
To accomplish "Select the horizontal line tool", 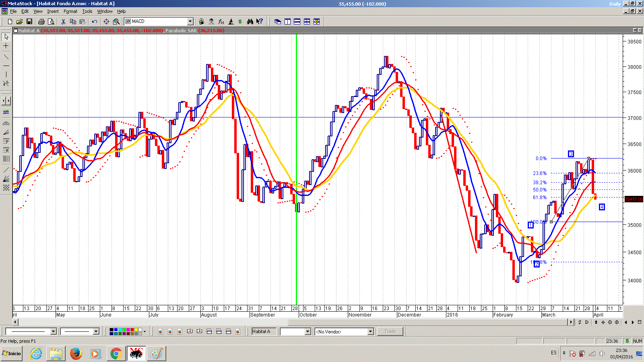I will click(x=6, y=65).
